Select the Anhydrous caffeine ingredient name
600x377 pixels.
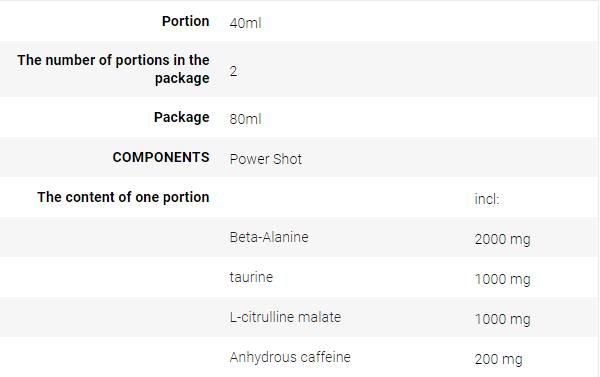pyautogui.click(x=290, y=357)
